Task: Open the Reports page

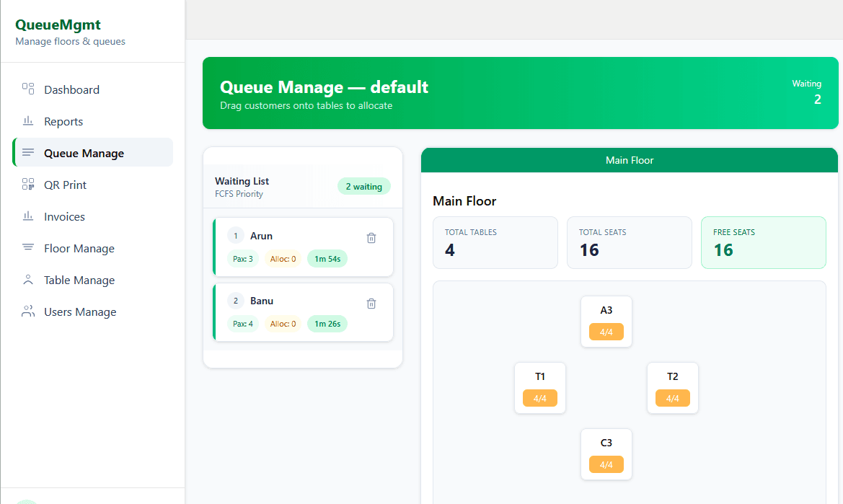Action: 92,121
